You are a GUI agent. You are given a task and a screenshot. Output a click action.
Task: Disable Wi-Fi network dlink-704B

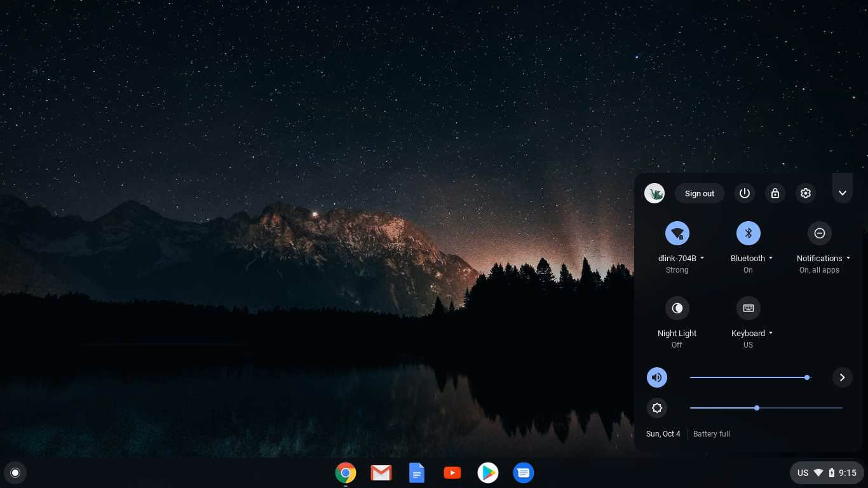[x=677, y=233]
